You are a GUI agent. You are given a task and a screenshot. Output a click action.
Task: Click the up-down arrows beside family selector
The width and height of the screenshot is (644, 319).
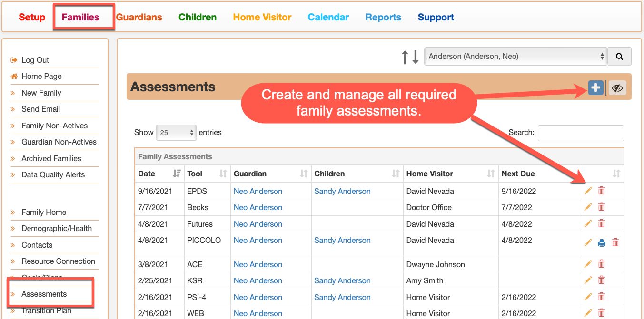[x=410, y=57]
